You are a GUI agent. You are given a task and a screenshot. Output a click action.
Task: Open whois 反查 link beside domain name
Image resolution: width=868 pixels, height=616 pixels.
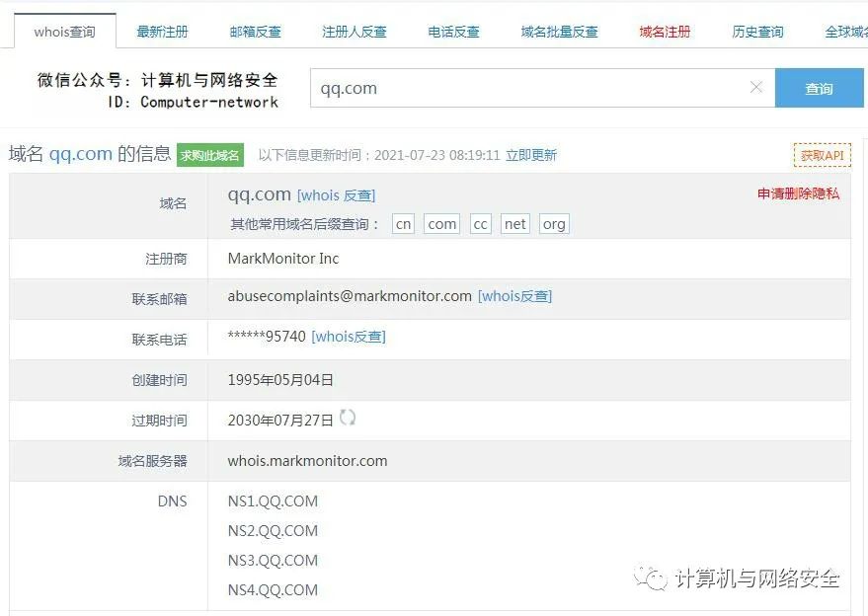click(x=336, y=195)
